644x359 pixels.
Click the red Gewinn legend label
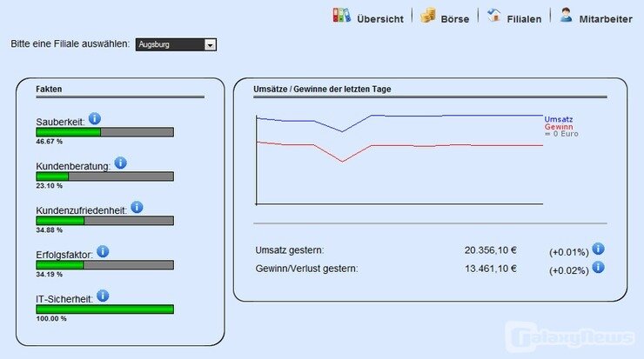tap(559, 127)
